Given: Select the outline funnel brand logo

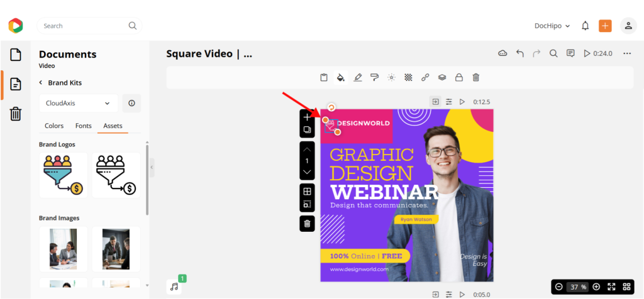Looking at the screenshot, I should pos(116,175).
